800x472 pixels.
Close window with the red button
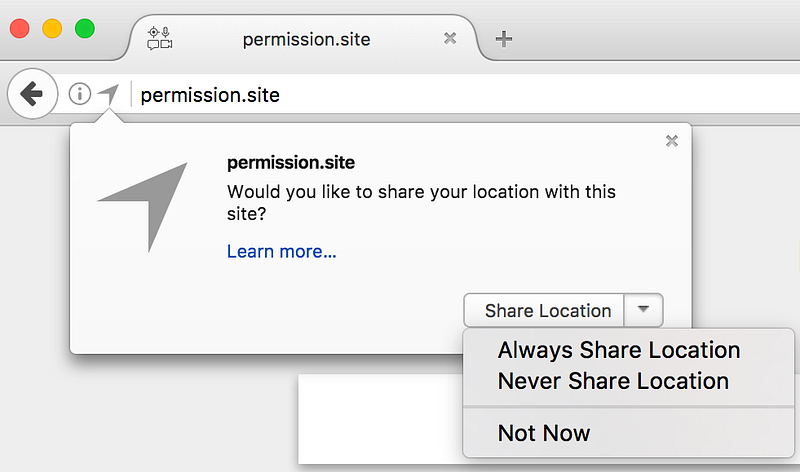click(19, 29)
